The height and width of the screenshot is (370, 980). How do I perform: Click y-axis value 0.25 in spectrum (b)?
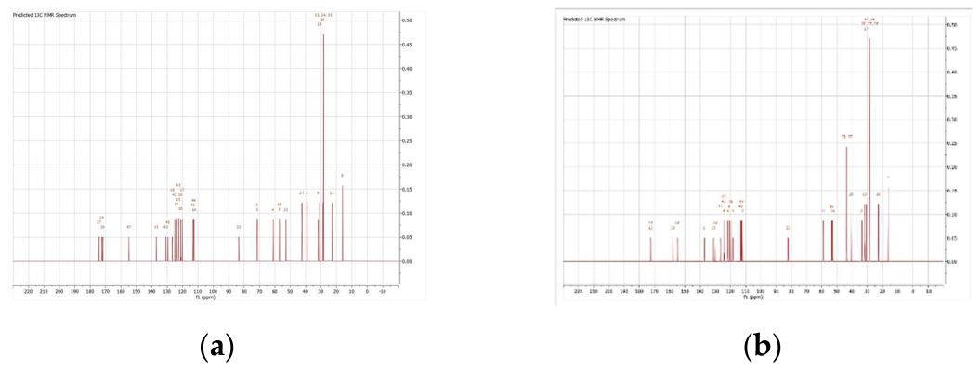coord(952,144)
